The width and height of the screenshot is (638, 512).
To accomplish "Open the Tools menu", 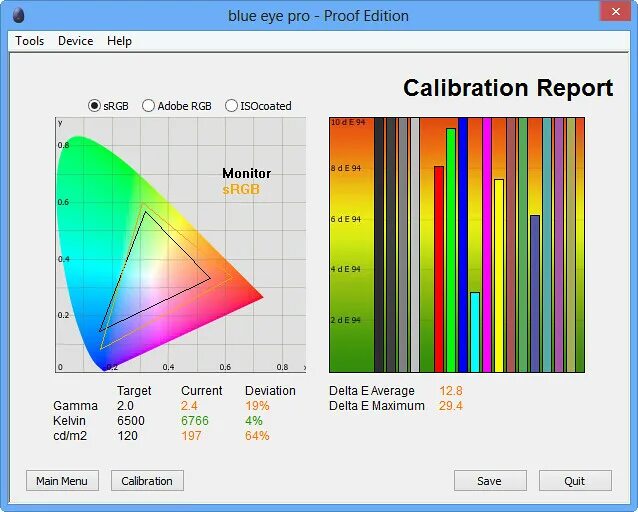I will pyautogui.click(x=29, y=41).
